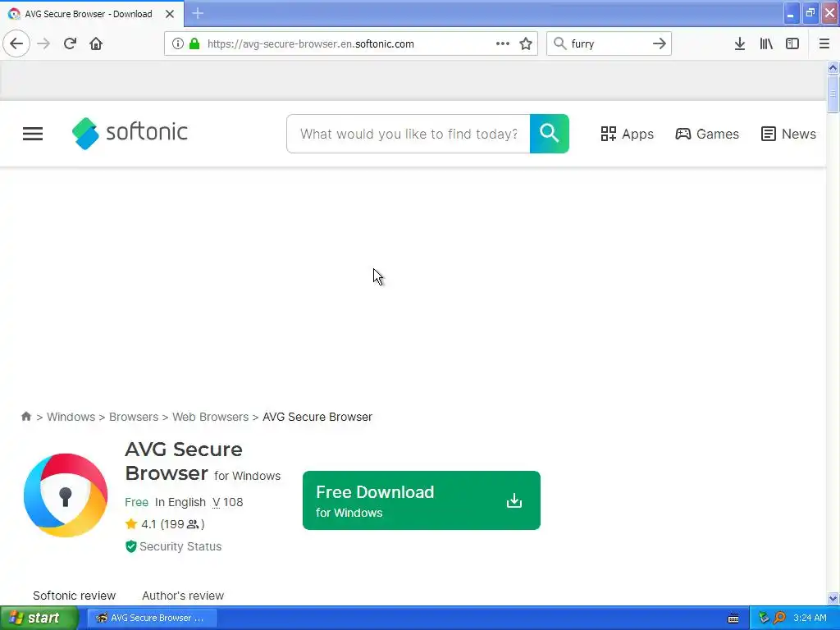This screenshot has height=630, width=840.
Task: Click the AVG Secure Browser app logo
Action: [66, 495]
